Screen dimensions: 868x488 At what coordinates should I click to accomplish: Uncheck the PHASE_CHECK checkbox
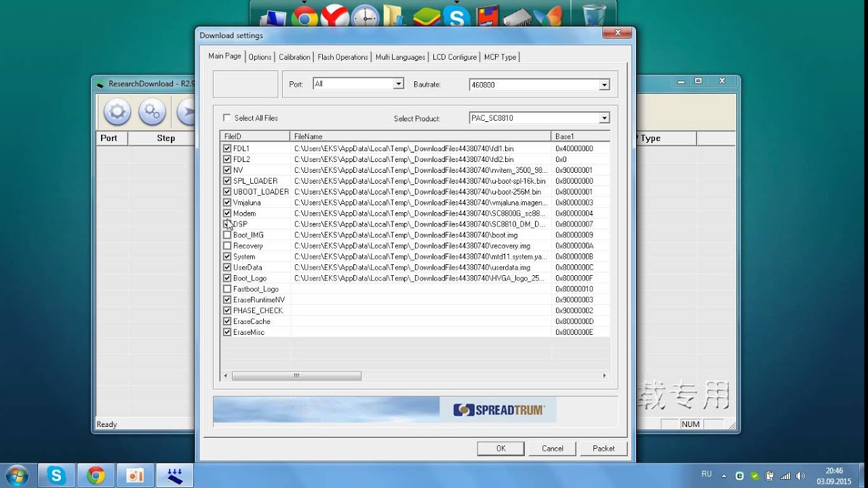[227, 311]
